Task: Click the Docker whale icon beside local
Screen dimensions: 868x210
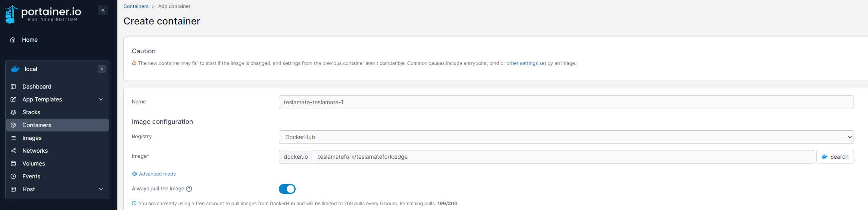Action: click(x=15, y=69)
